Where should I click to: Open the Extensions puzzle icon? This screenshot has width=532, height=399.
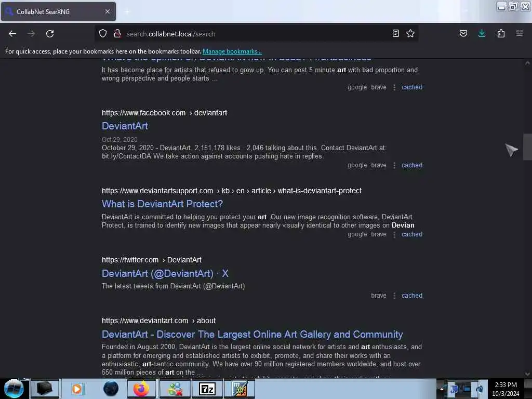coord(501,33)
